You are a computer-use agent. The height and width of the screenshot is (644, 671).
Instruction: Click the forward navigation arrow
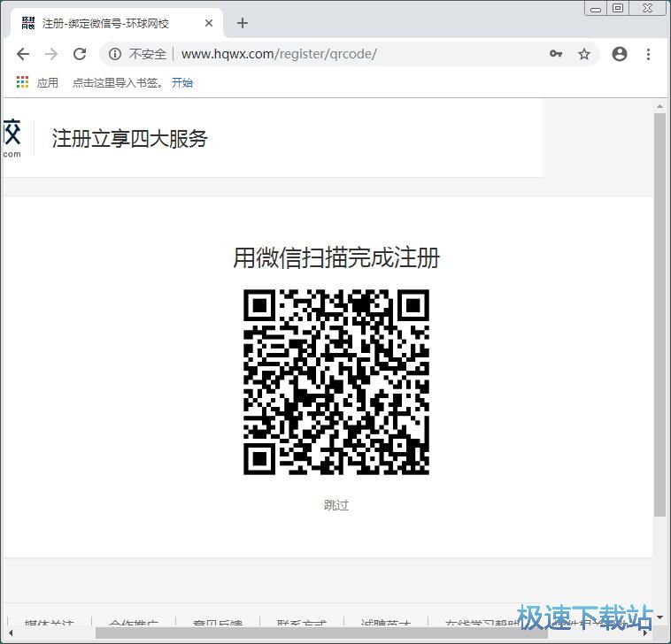[x=51, y=54]
